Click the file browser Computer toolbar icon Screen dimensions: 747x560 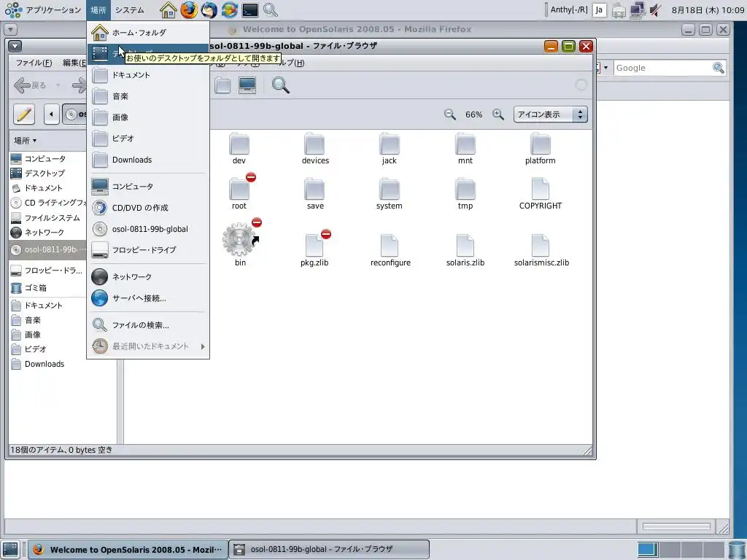[247, 85]
